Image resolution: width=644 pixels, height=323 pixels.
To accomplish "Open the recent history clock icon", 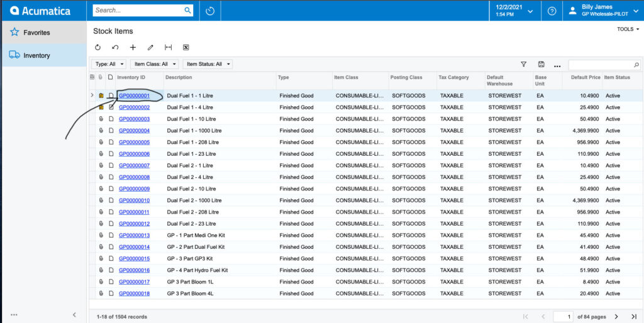I will pos(210,11).
